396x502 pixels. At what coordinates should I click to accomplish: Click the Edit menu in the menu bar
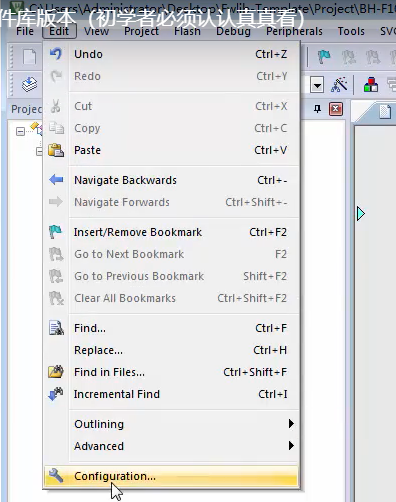point(59,31)
